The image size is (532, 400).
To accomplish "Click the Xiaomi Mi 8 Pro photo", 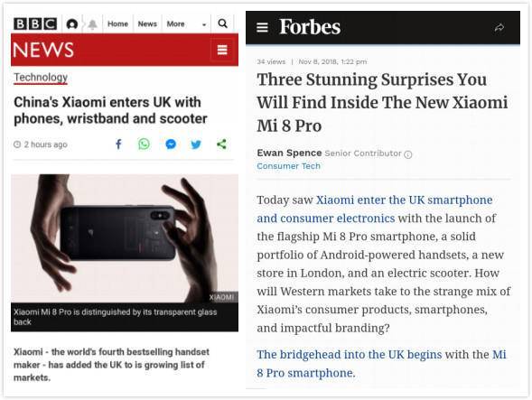I will (125, 238).
